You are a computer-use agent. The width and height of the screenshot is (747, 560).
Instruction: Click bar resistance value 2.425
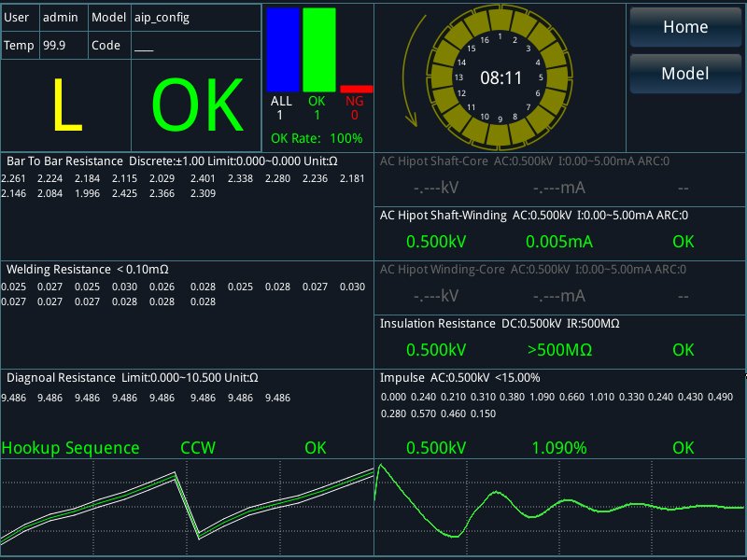[124, 194]
